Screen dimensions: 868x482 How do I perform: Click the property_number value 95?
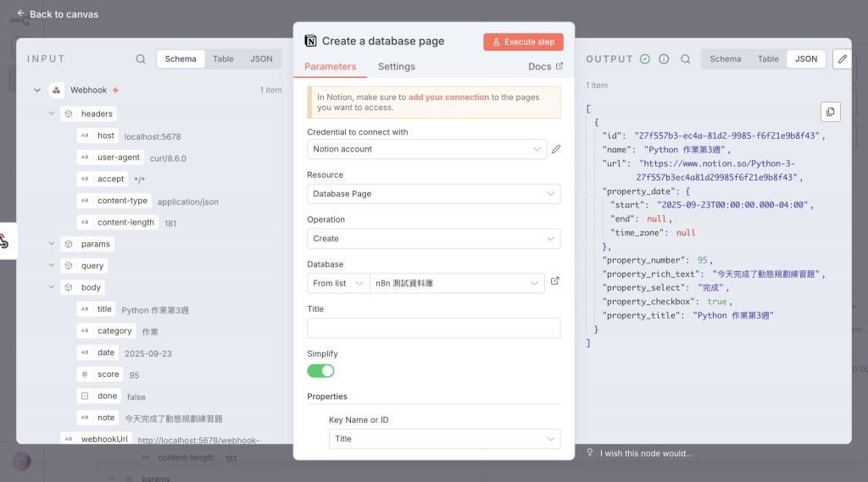(702, 259)
